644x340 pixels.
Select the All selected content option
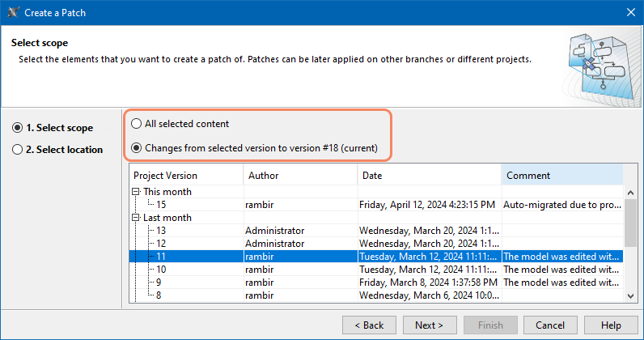[137, 124]
